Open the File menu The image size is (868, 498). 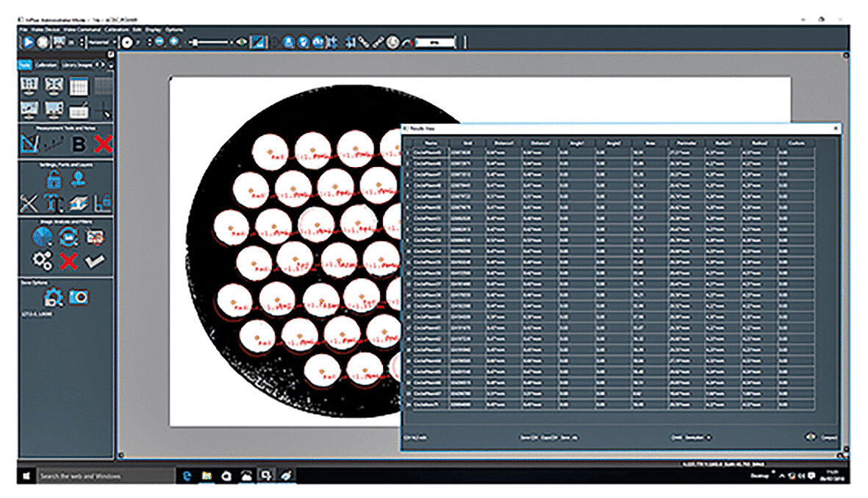[x=24, y=29]
